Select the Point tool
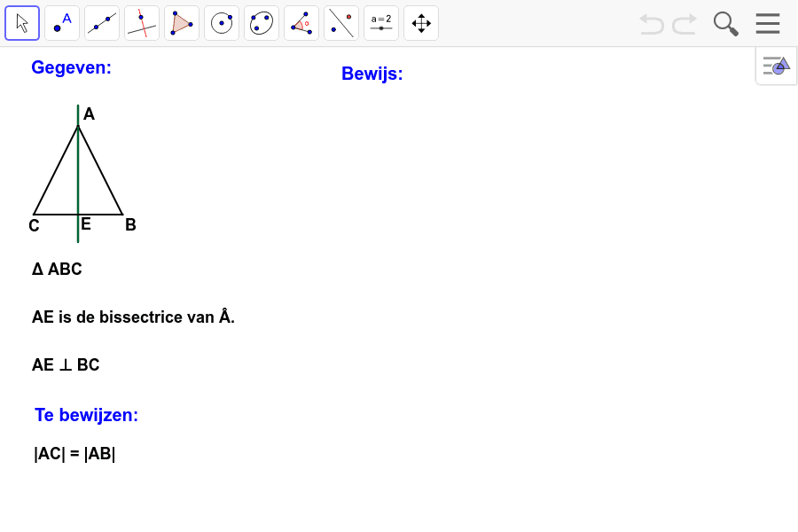The image size is (798, 532). coord(62,23)
